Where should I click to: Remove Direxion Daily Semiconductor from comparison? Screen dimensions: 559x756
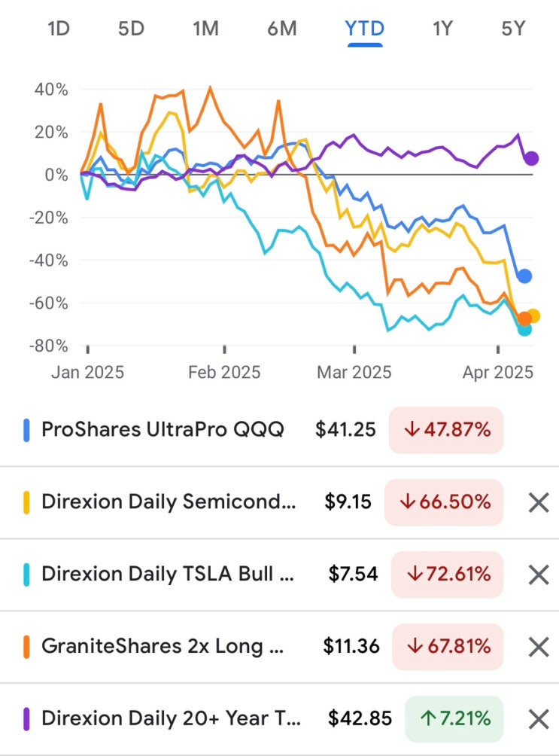tap(538, 502)
